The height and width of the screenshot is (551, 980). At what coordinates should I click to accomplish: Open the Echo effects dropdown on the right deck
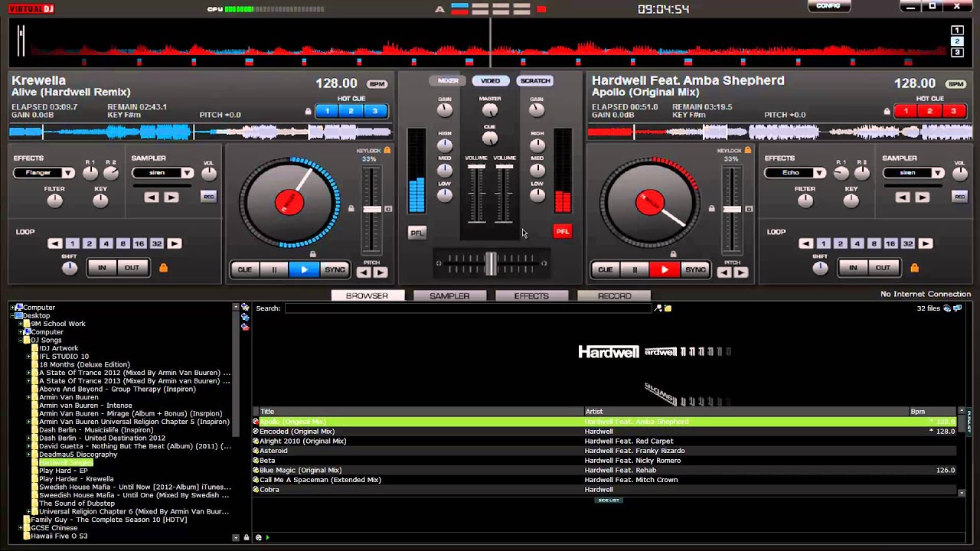coord(818,173)
